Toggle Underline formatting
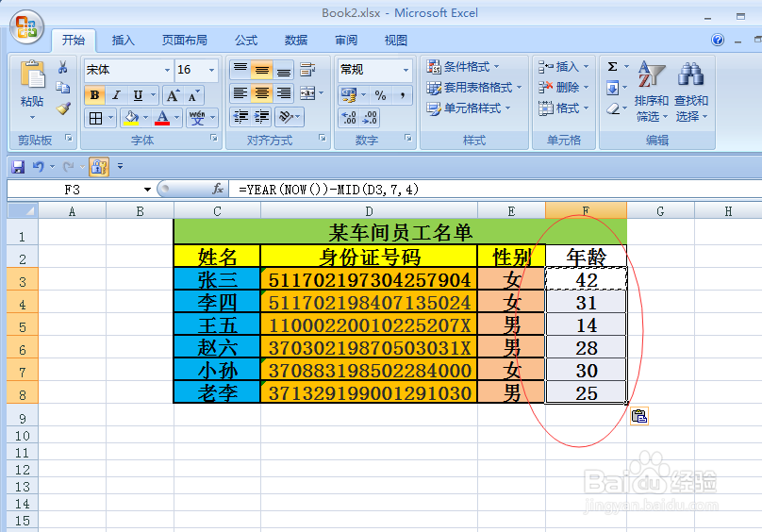 click(138, 95)
